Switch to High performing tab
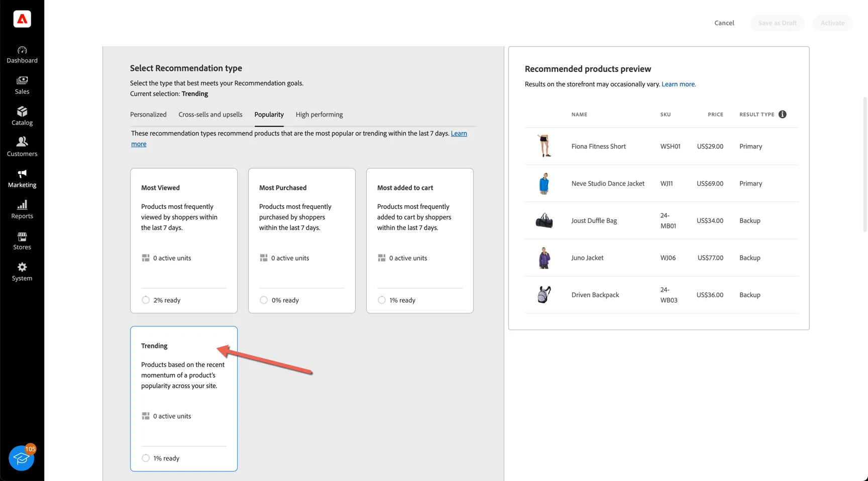 (x=319, y=114)
